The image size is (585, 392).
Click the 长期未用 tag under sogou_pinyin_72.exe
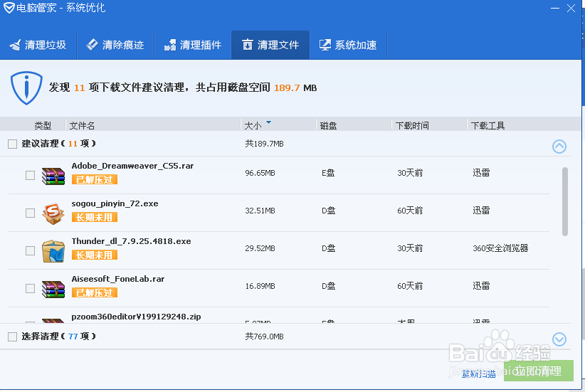95,218
